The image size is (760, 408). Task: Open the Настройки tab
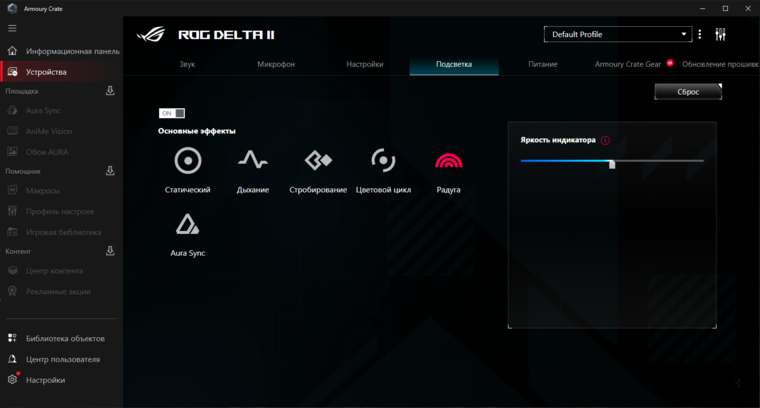coord(365,64)
